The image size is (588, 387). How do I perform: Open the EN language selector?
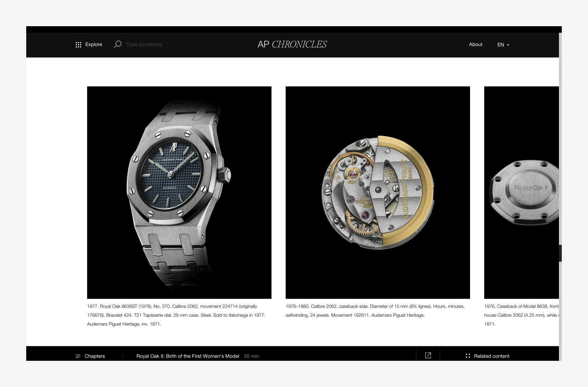(503, 45)
